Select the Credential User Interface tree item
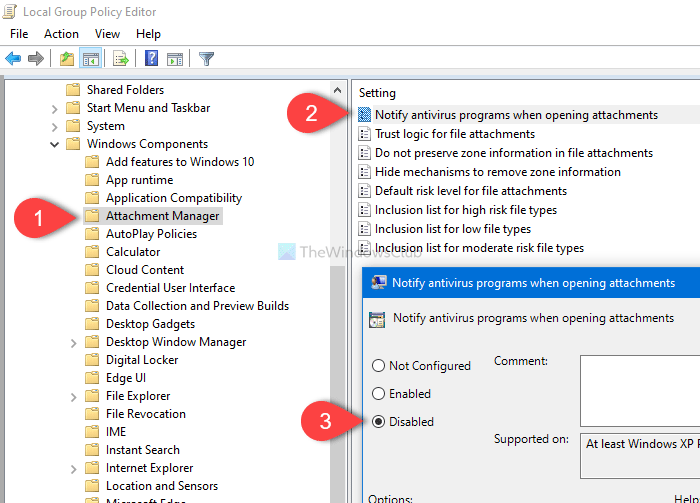The image size is (700, 503). pyautogui.click(x=170, y=287)
